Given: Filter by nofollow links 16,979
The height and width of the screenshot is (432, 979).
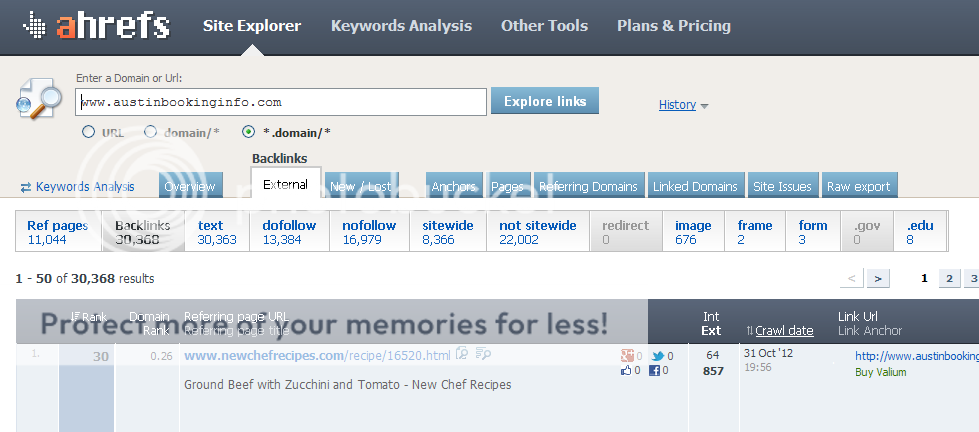Looking at the screenshot, I should [369, 232].
